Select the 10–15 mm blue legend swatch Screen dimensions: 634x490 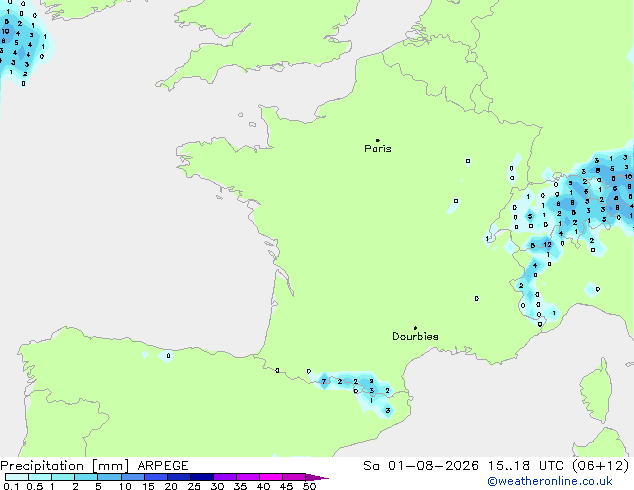(132, 477)
